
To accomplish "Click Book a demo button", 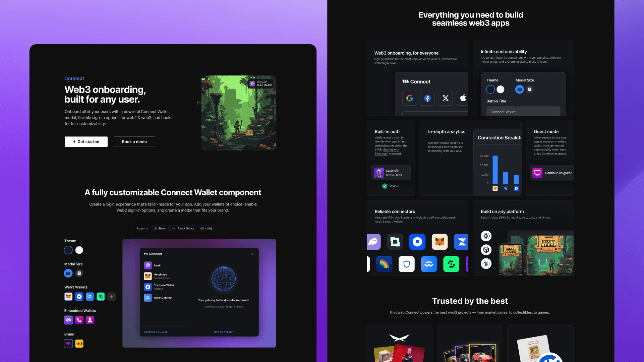I will pyautogui.click(x=135, y=141).
